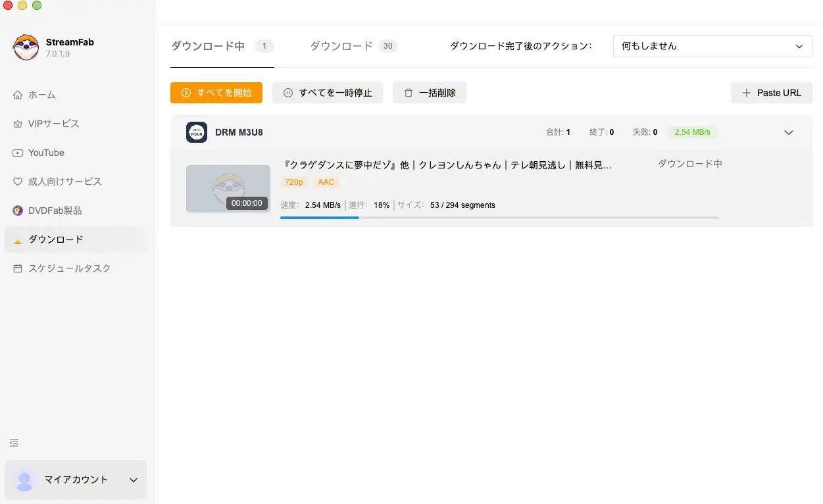Click the download progress bar
Image resolution: width=823 pixels, height=504 pixels.
tap(500, 218)
